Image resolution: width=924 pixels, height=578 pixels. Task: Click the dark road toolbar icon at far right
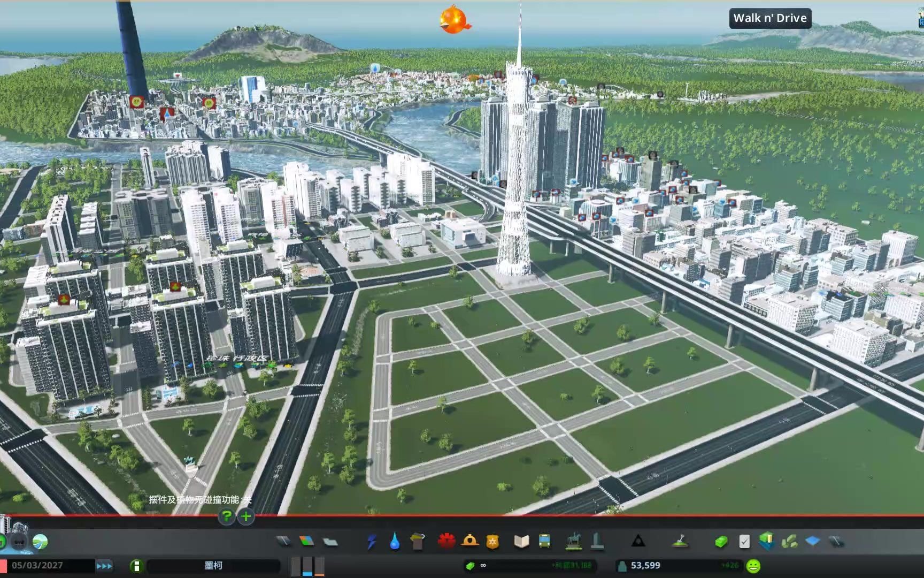coord(836,542)
